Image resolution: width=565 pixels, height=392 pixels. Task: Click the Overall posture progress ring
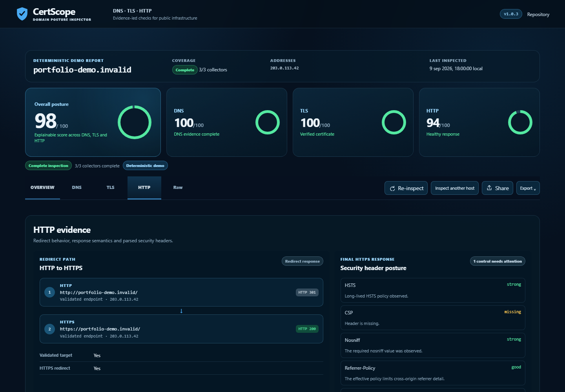click(135, 122)
